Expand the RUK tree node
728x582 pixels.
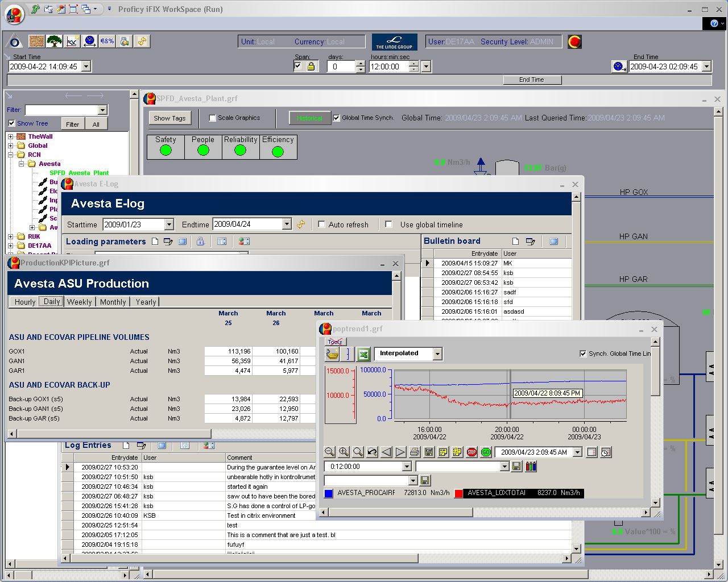(11, 236)
